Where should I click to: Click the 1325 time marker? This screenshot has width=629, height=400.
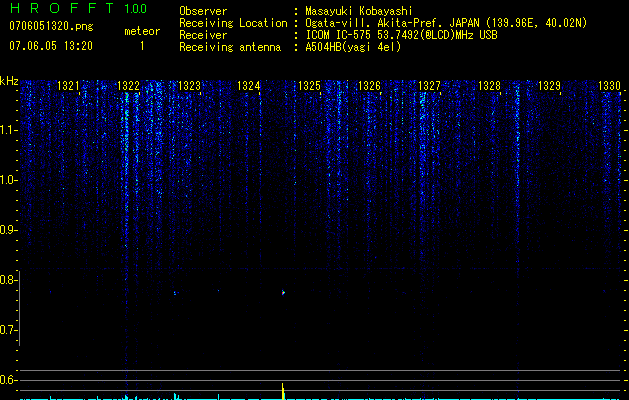(309, 85)
